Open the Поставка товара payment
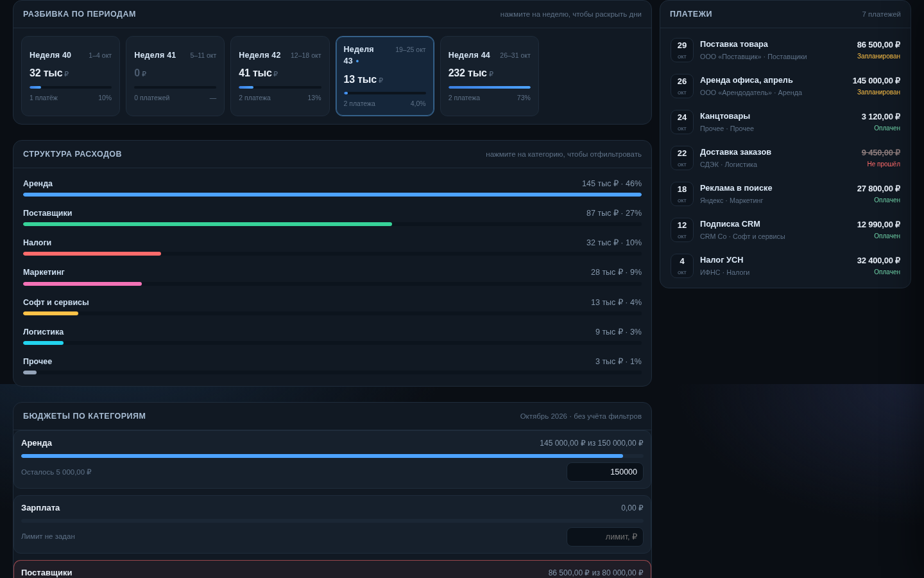 785,50
